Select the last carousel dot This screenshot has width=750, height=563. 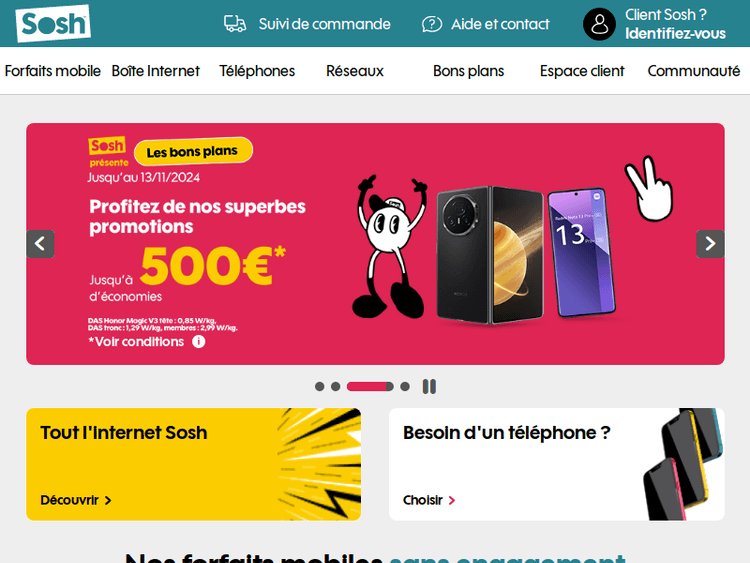[x=405, y=386]
